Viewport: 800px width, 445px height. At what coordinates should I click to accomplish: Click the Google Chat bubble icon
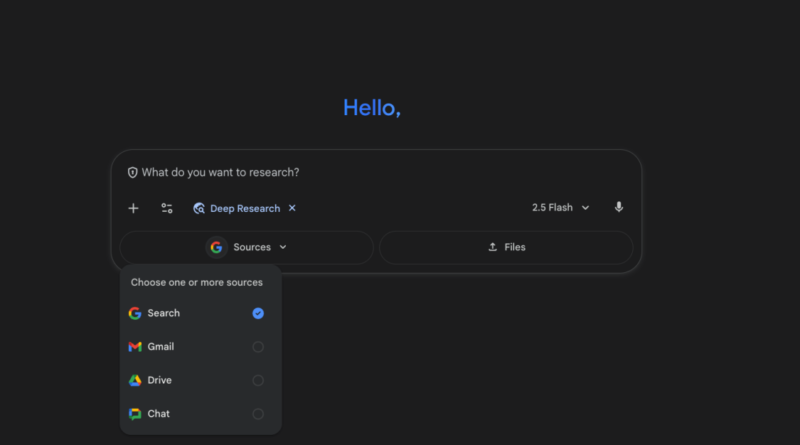[x=135, y=414]
